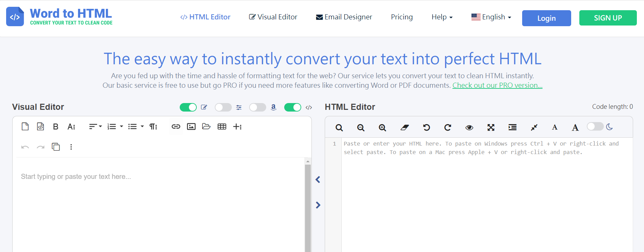Open the insert more options plus icon

click(x=237, y=127)
